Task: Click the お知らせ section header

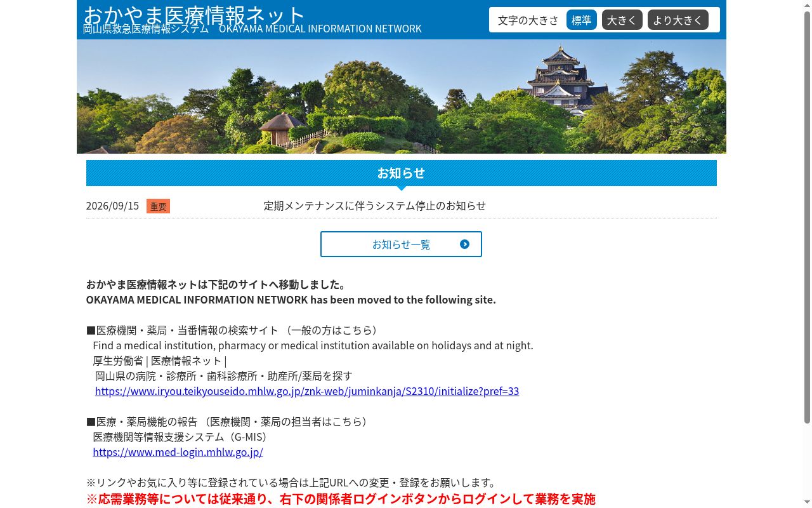Action: pyautogui.click(x=401, y=173)
